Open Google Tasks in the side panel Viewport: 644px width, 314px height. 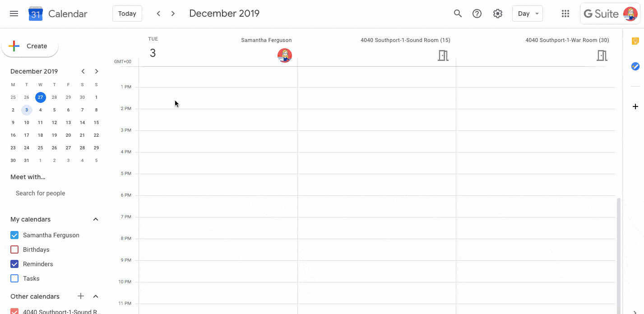coord(635,66)
